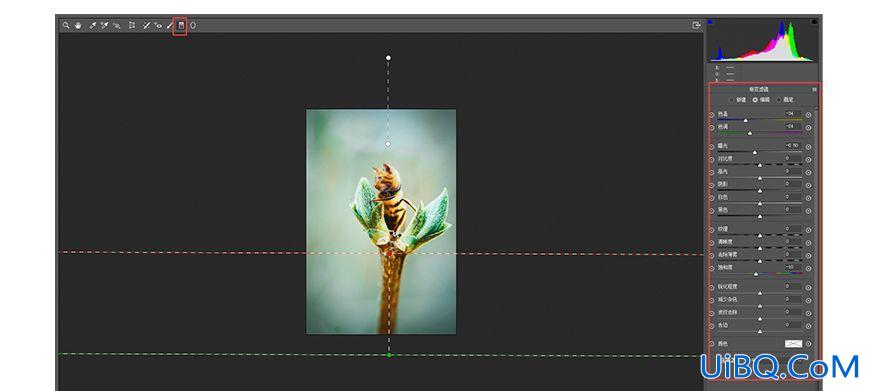Click the plus icon for 色调 tint

coord(808,128)
